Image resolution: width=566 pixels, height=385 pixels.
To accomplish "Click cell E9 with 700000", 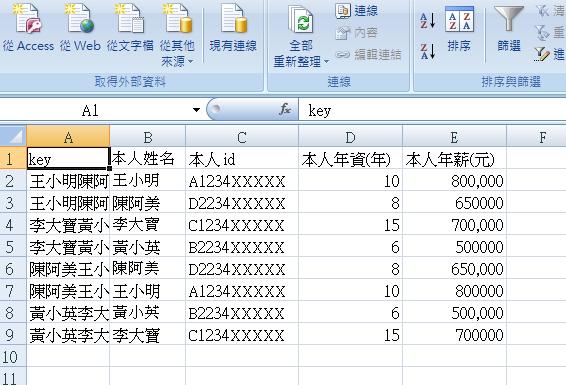I will pyautogui.click(x=454, y=334).
